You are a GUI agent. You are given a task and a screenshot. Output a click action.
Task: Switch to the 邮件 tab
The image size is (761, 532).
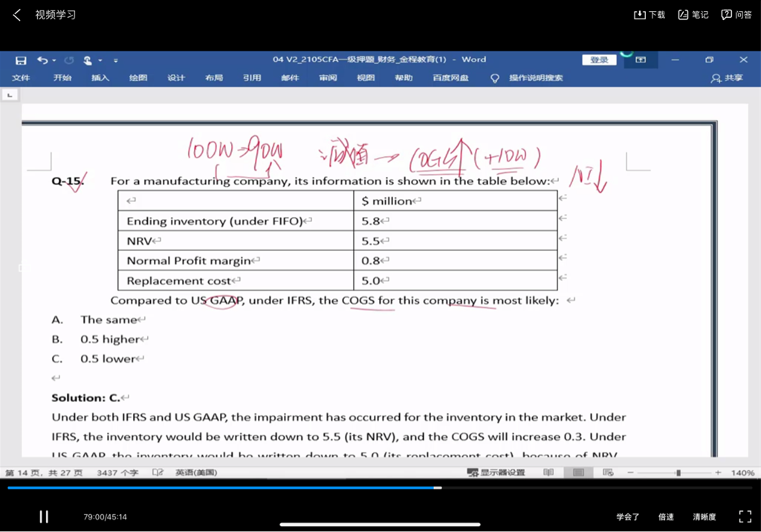click(290, 78)
